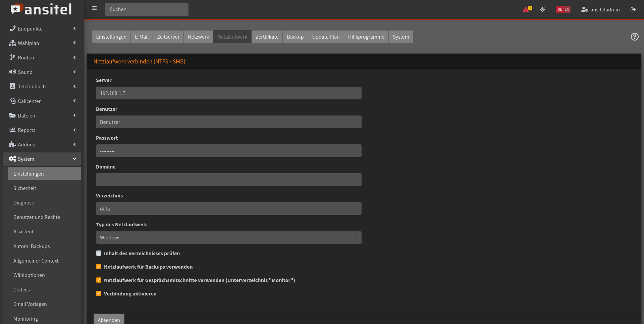Open the 'Typ des Netzlaufwerk' Windows dropdown
The height and width of the screenshot is (324, 644).
point(228,237)
